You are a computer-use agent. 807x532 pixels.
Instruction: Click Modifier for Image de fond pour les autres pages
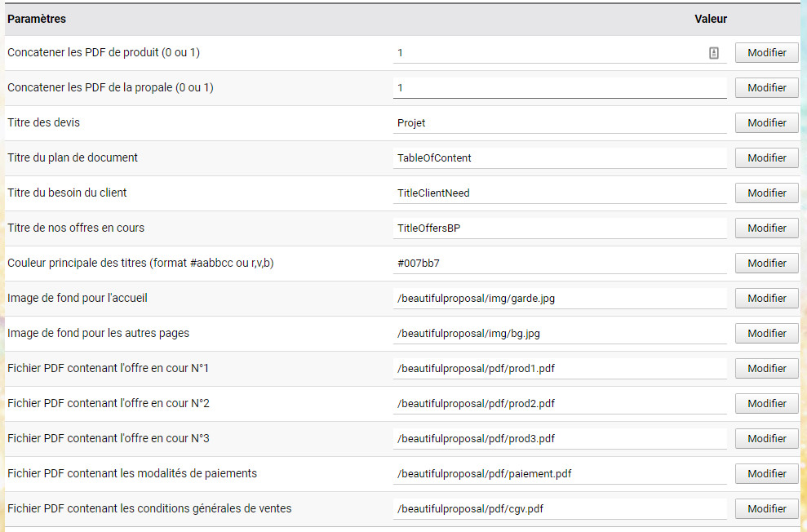[767, 333]
